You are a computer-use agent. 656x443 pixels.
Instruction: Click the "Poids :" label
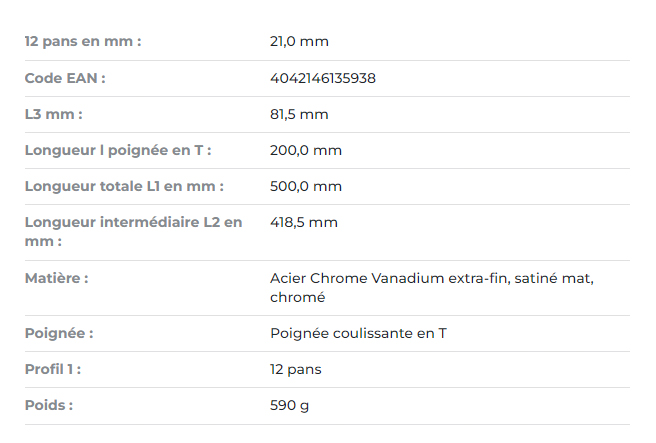(49, 405)
